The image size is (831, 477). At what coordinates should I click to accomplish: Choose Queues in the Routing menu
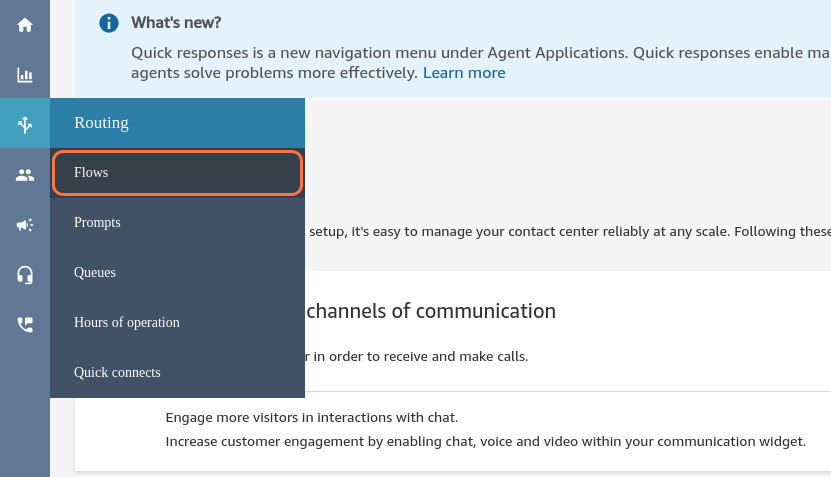coord(95,273)
